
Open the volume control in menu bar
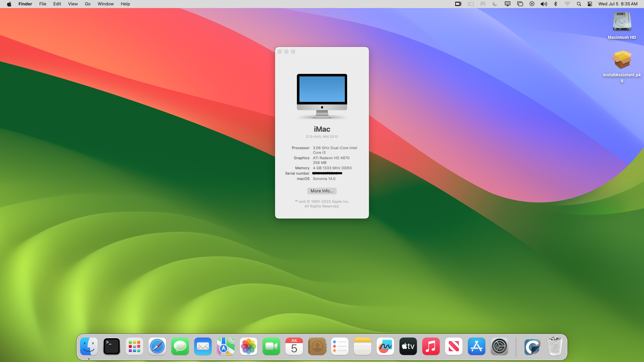544,4
